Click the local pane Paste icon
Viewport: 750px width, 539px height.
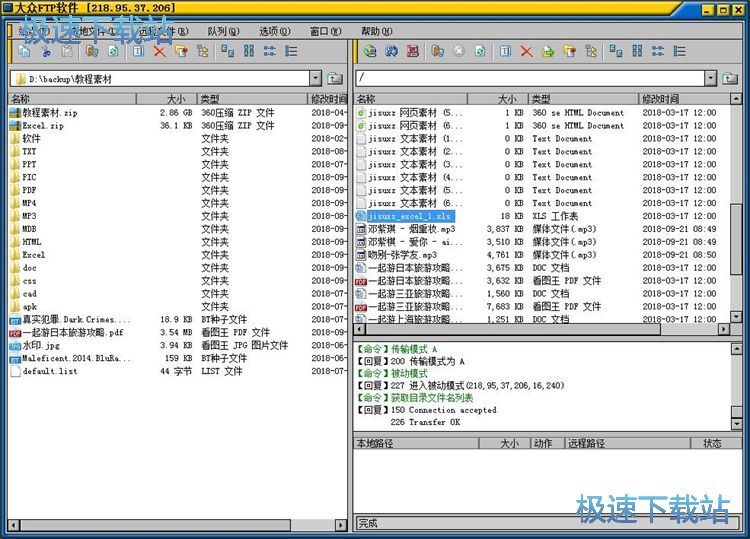tap(67, 51)
